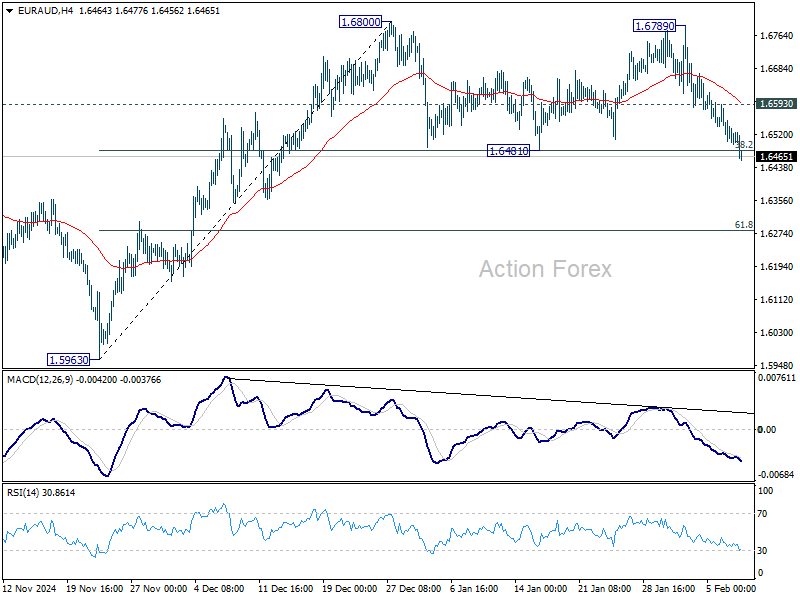Click the Action Forex watermark
The width and height of the screenshot is (800, 600).
[545, 269]
